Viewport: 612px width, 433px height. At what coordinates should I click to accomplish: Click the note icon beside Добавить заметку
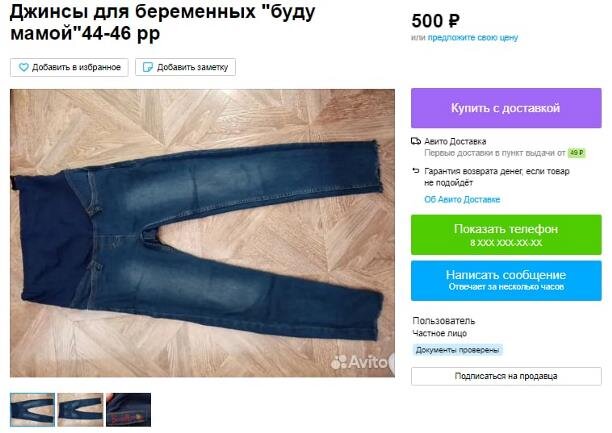pos(148,67)
